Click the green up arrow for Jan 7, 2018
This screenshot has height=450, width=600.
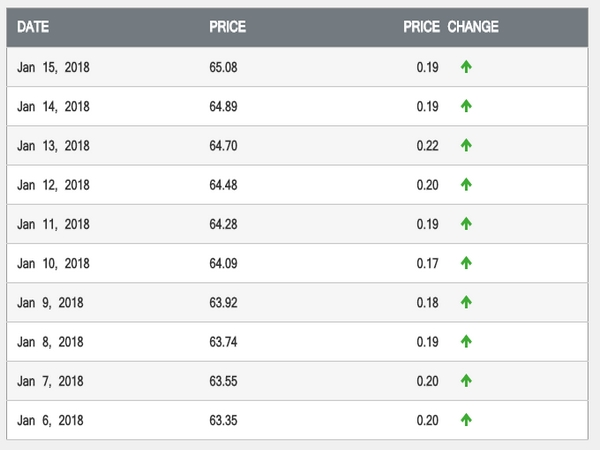466,381
